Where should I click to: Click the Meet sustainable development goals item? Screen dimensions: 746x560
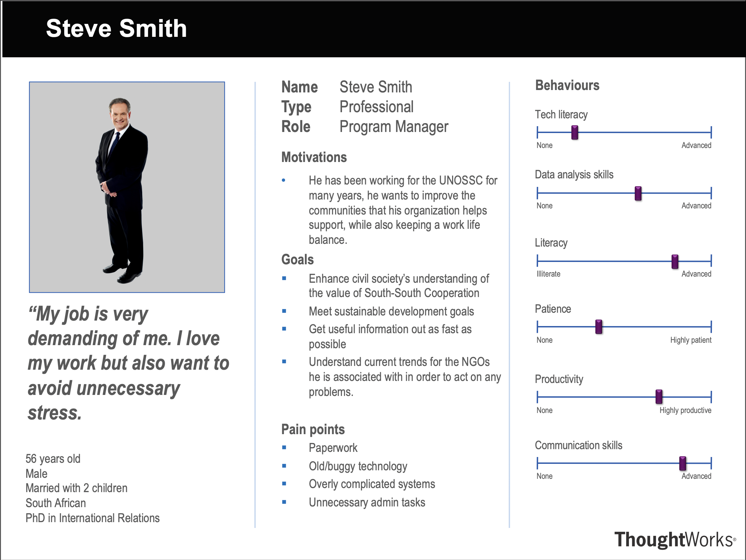click(391, 311)
